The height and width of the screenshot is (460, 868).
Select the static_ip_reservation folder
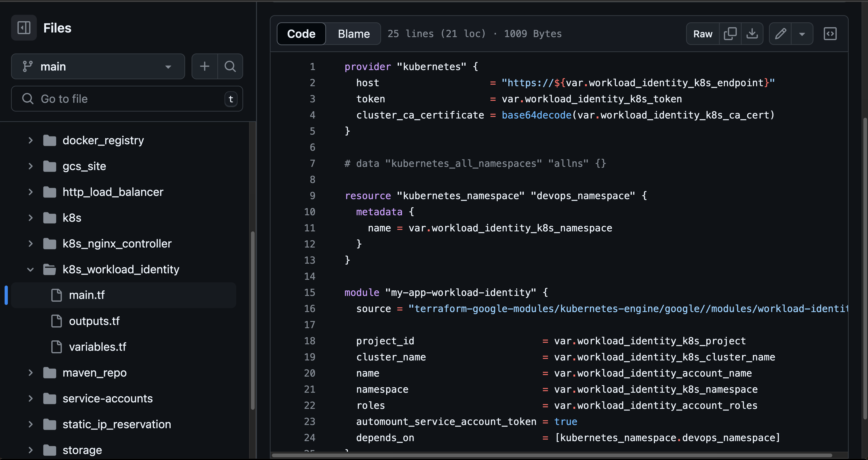coord(117,424)
